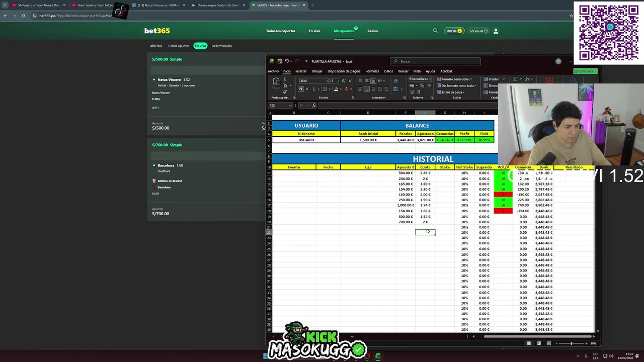Viewport: 644px width, 362px height.
Task: Open the font color dropdown arrow
Action: (x=351, y=89)
